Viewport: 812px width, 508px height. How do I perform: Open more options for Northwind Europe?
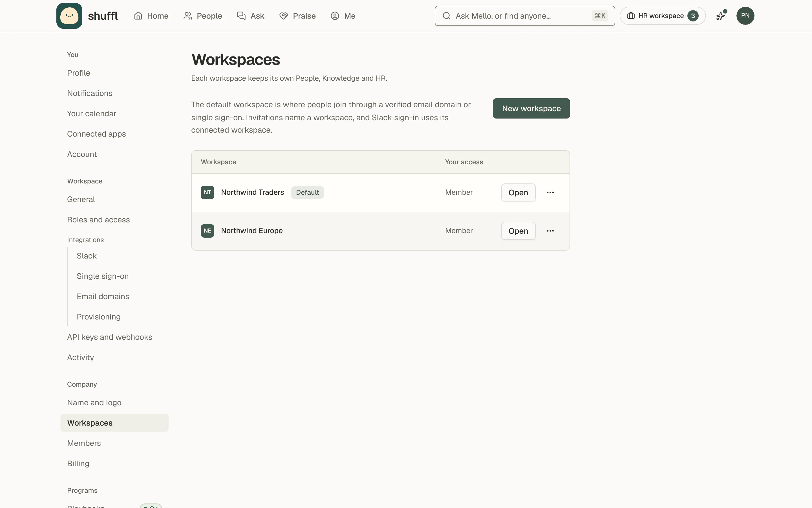tap(550, 231)
